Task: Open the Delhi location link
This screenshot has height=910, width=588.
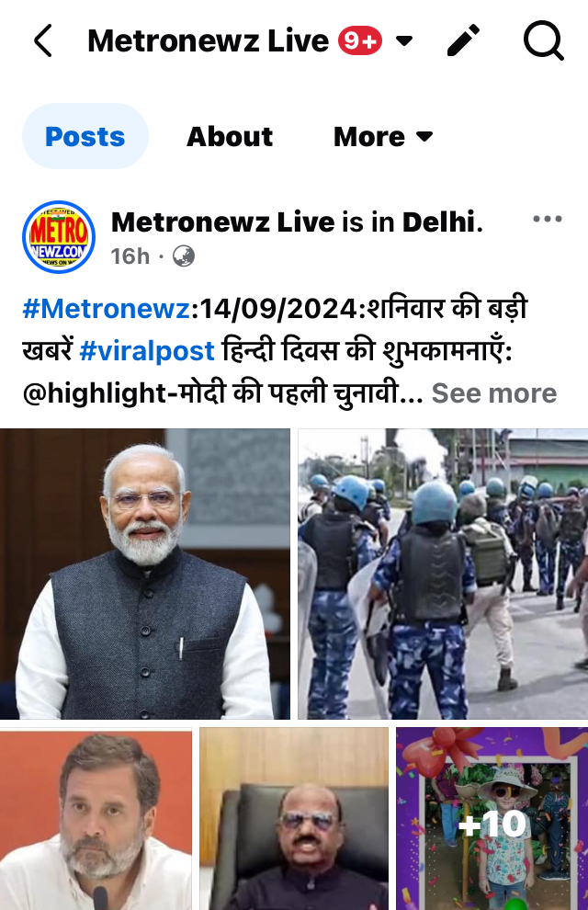Action: [439, 222]
